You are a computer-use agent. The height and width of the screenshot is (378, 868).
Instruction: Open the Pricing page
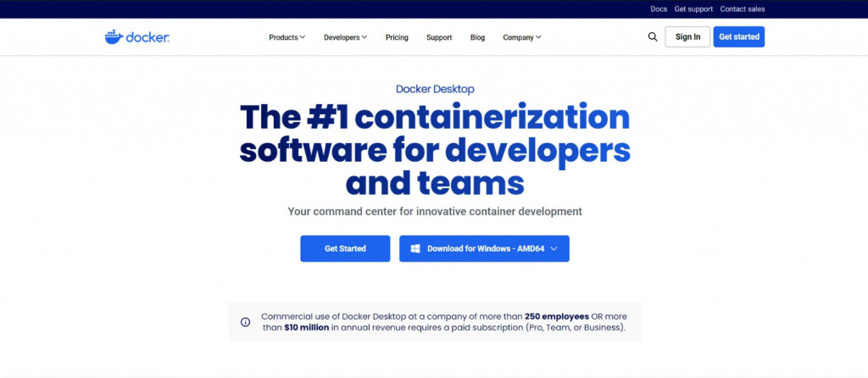(397, 37)
